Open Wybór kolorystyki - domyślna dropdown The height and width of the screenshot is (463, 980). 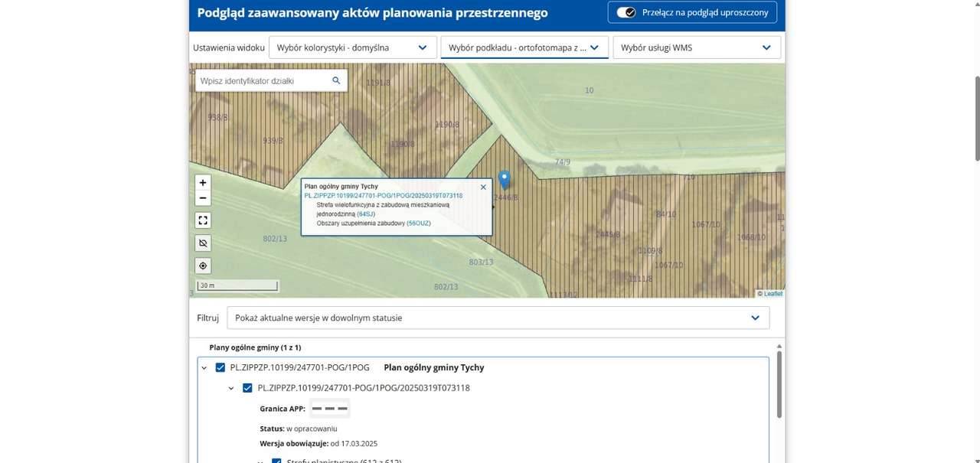pyautogui.click(x=352, y=47)
